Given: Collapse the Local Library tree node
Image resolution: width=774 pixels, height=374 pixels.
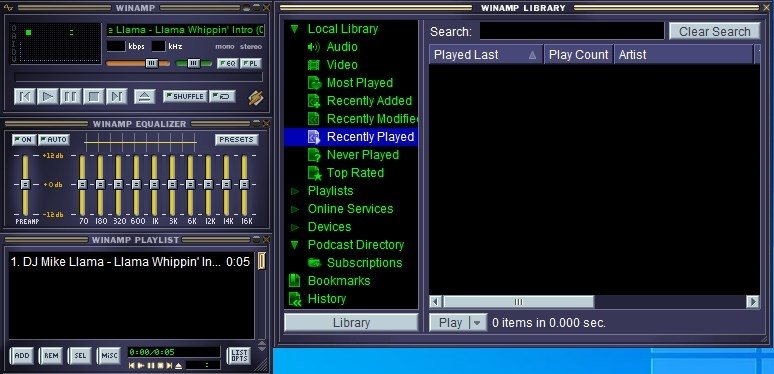Looking at the screenshot, I should (295, 29).
